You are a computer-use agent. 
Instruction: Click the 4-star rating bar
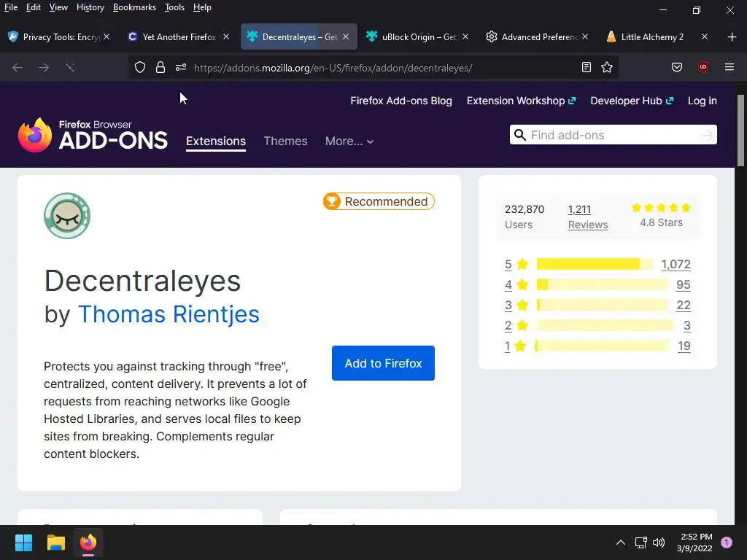coord(602,285)
